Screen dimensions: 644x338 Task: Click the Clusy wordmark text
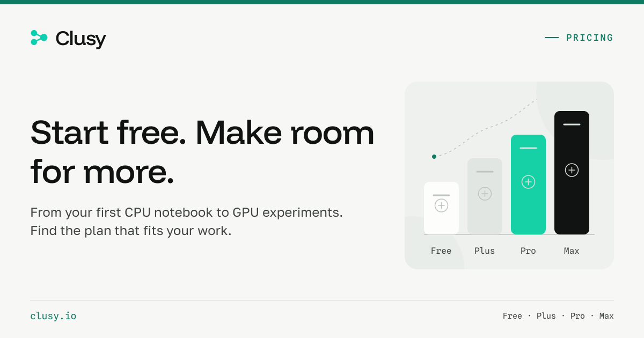tap(80, 39)
